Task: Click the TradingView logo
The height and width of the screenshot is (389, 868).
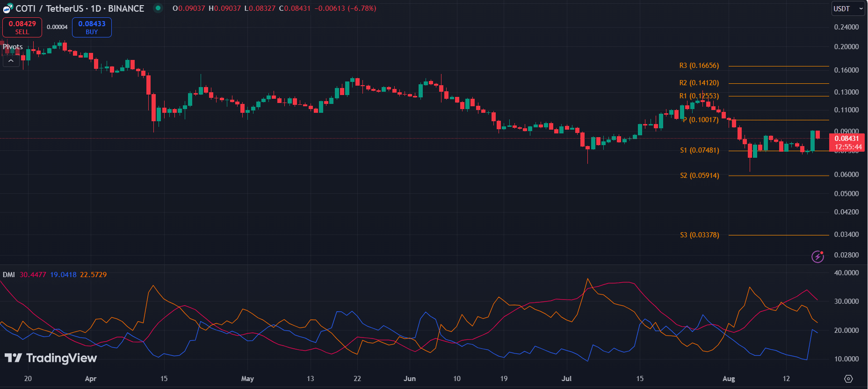Action: pos(51,358)
